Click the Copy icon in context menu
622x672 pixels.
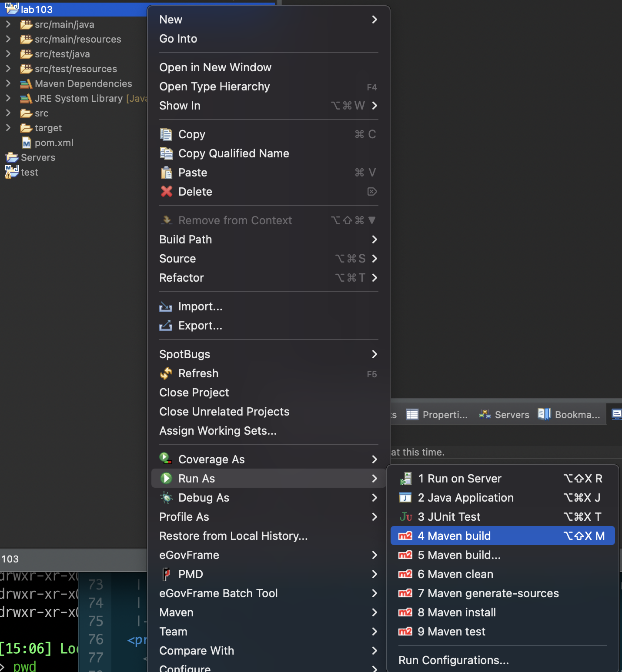tap(166, 134)
